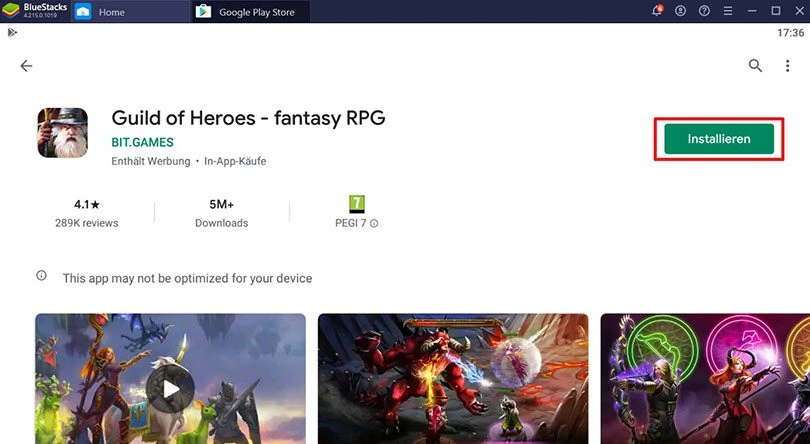Screen dimensions: 810x444
Task: Click the 4.1 star rating
Action: tap(87, 205)
